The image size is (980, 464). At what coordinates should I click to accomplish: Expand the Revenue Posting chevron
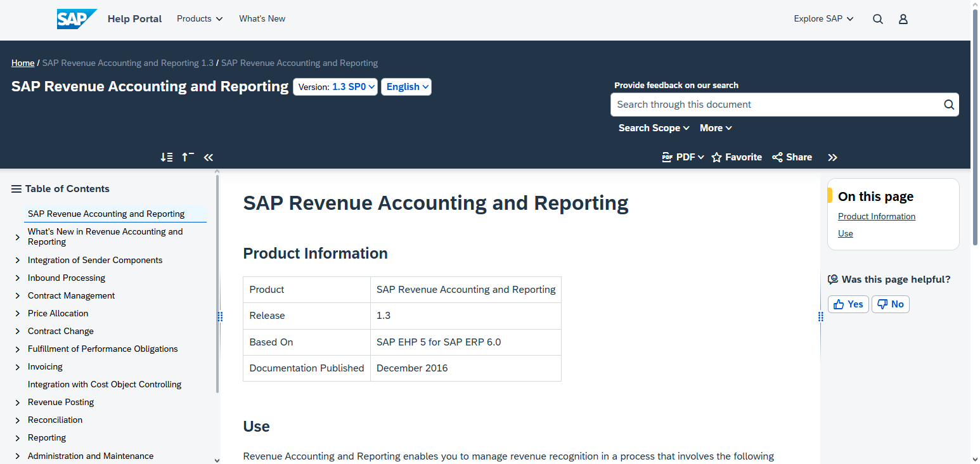click(x=18, y=403)
